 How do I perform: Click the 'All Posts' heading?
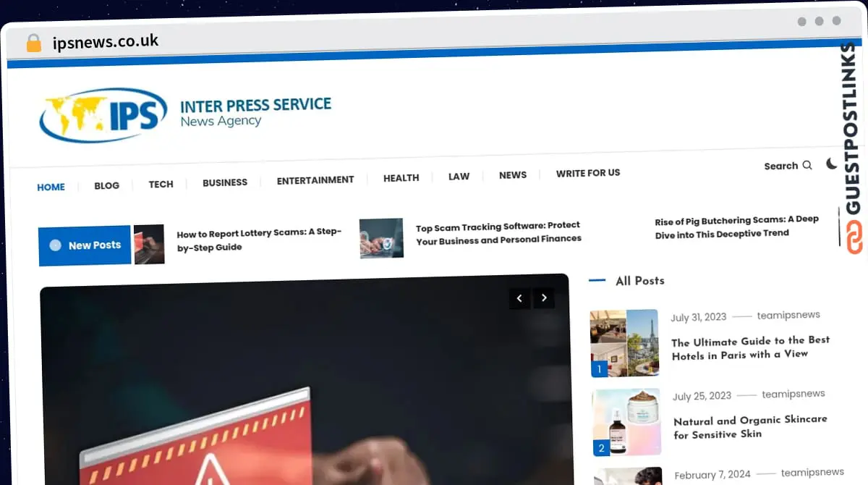click(639, 280)
